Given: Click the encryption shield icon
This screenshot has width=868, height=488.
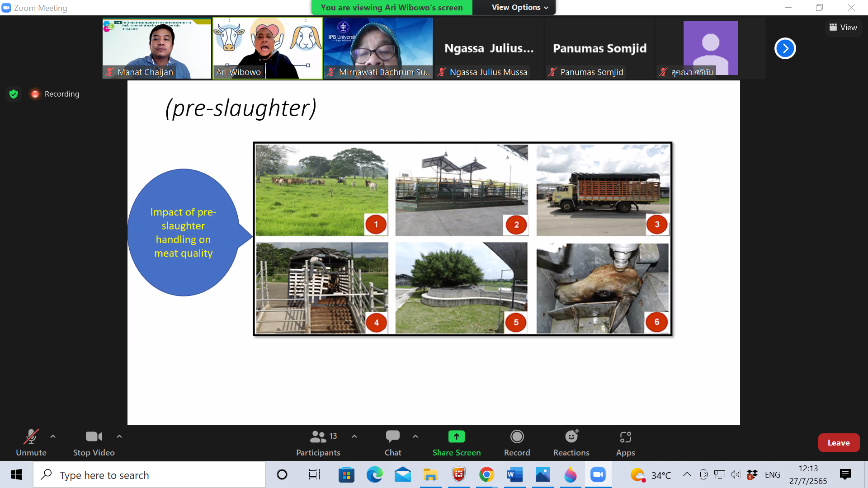Looking at the screenshot, I should point(14,94).
